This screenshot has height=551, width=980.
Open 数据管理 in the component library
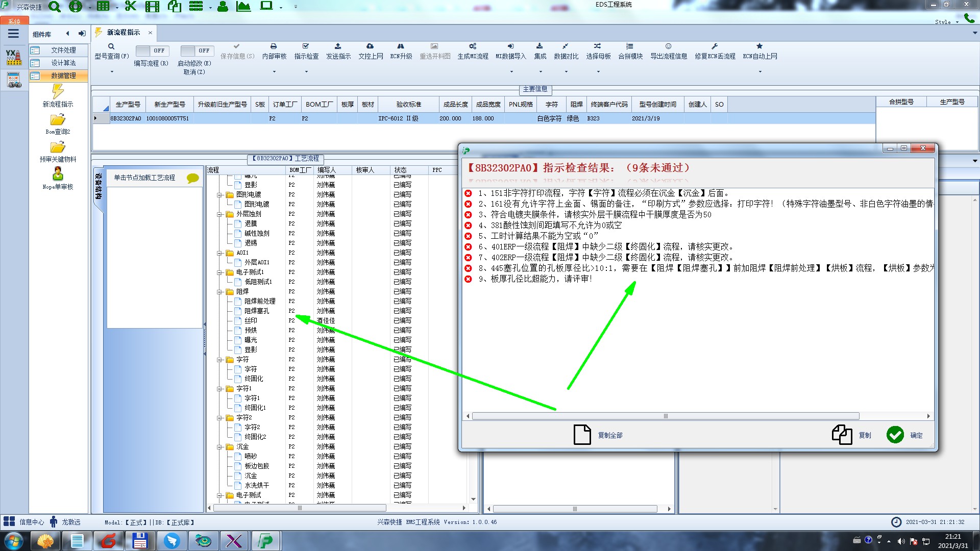tap(63, 76)
